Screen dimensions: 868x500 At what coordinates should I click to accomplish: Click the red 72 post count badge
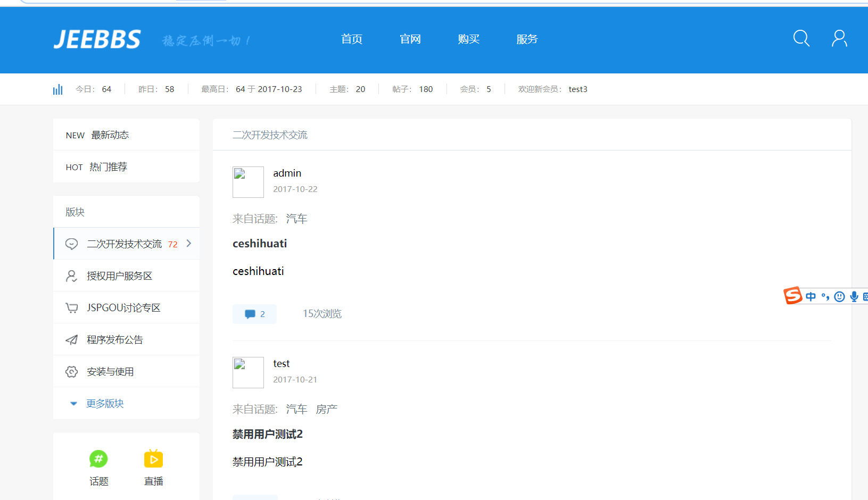tap(173, 244)
